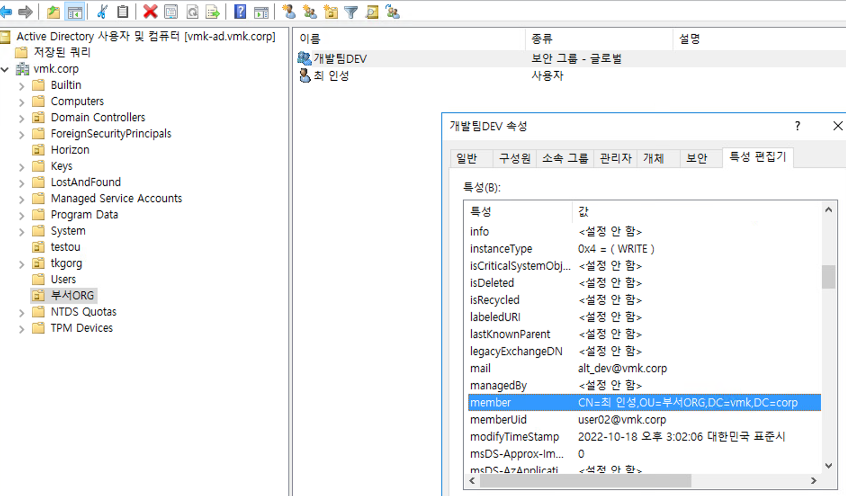Expand the tkgorg node
Viewport: 846px width, 496px height.
click(22, 264)
